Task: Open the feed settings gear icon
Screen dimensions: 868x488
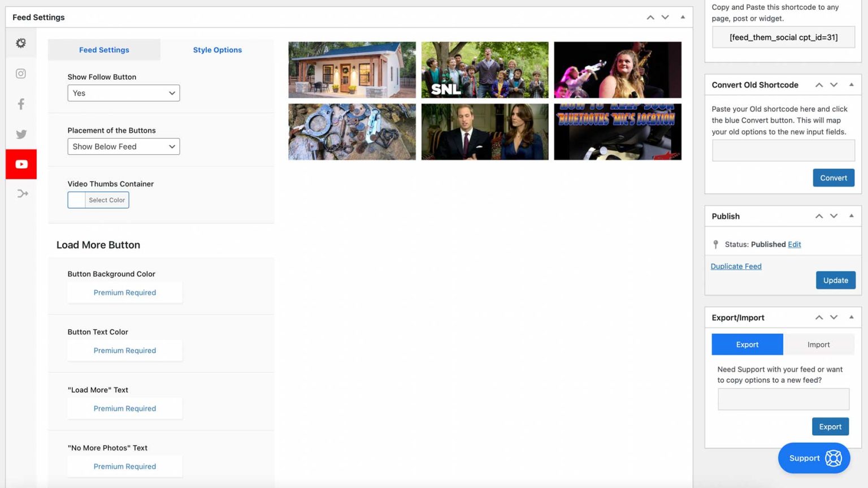Action: click(x=21, y=42)
